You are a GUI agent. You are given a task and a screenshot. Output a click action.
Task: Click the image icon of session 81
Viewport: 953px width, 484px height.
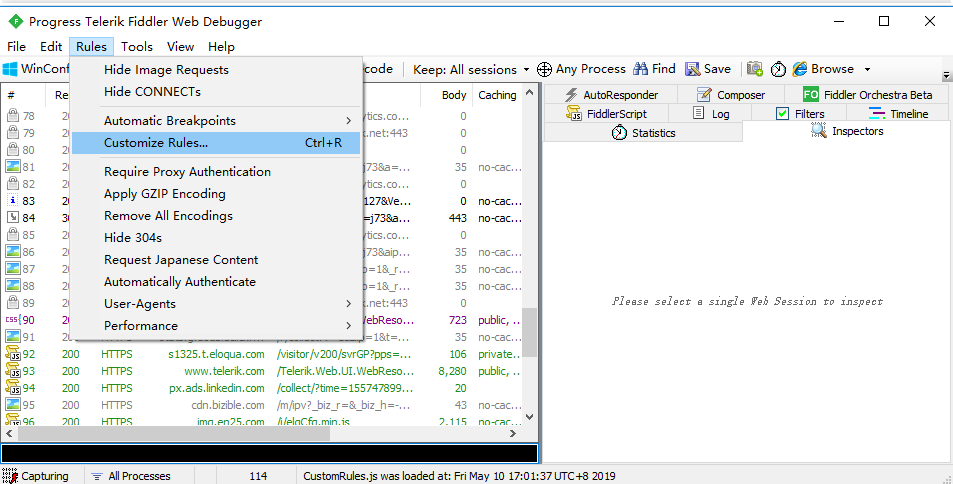[13, 167]
